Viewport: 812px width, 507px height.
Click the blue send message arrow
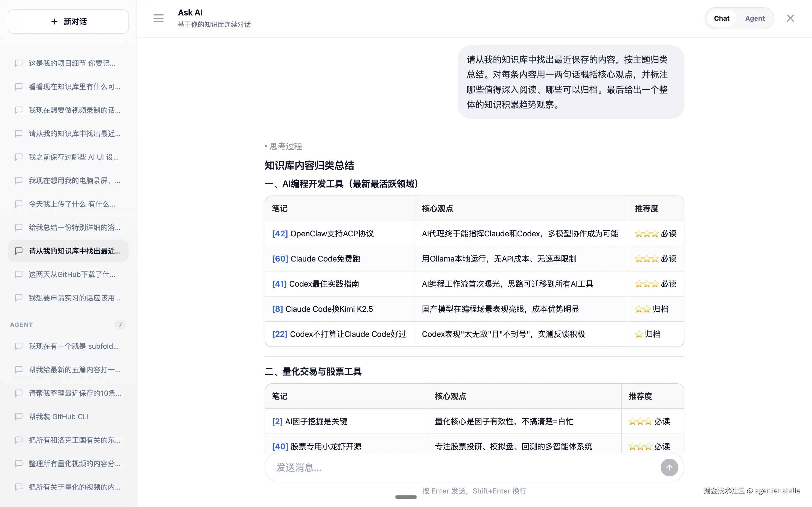pos(669,467)
